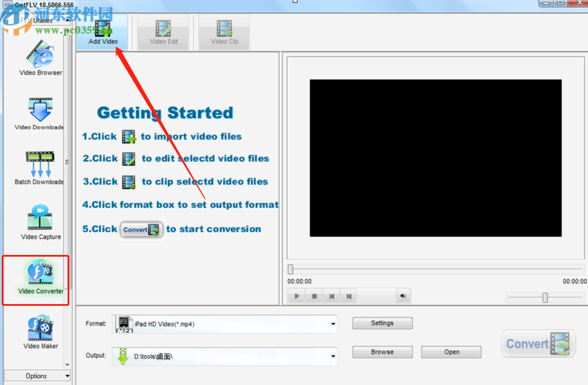
Task: Click the 'Getting Started' heading
Action: (x=165, y=113)
